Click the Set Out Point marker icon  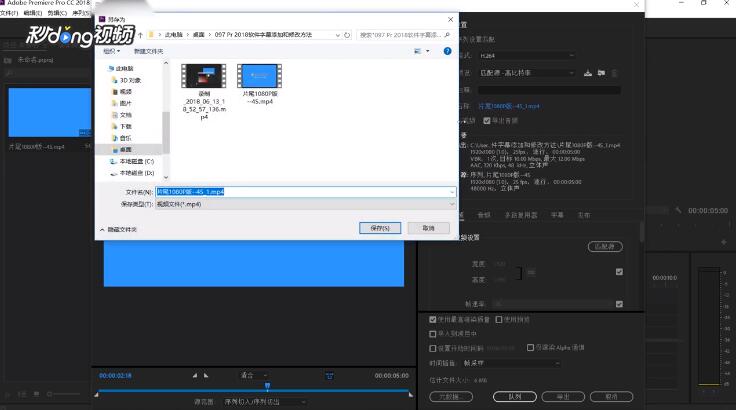(206, 375)
